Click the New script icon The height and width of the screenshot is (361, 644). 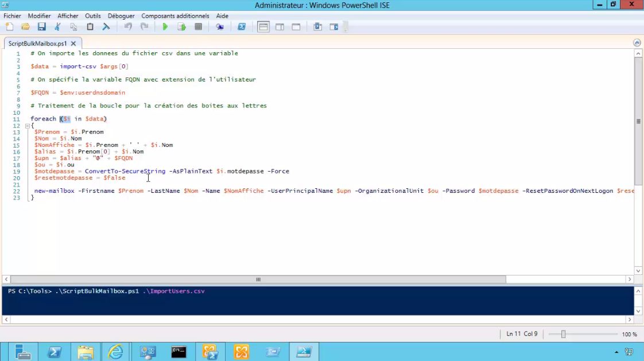[x=9, y=27]
